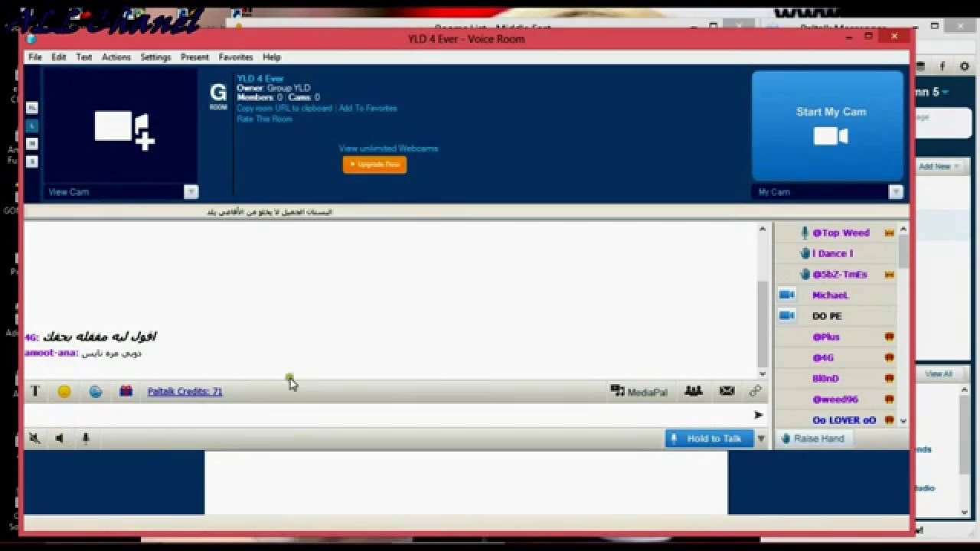Click Rate This Room link
This screenshot has height=551, width=980.
pyautogui.click(x=264, y=119)
